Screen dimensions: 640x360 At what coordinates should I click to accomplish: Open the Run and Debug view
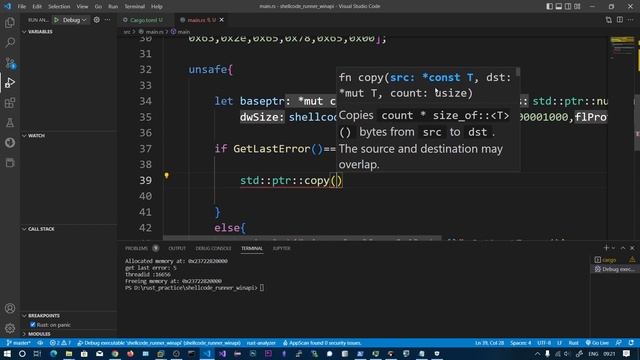(x=10, y=83)
